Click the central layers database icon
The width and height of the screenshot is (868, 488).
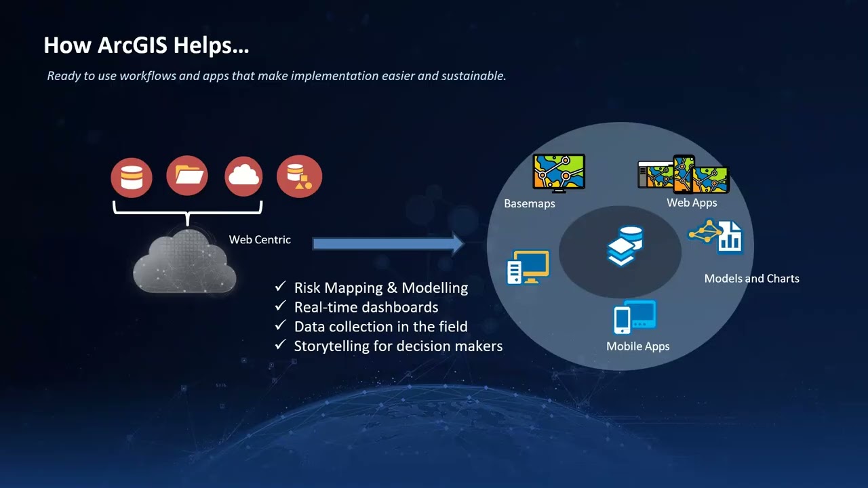(x=625, y=246)
